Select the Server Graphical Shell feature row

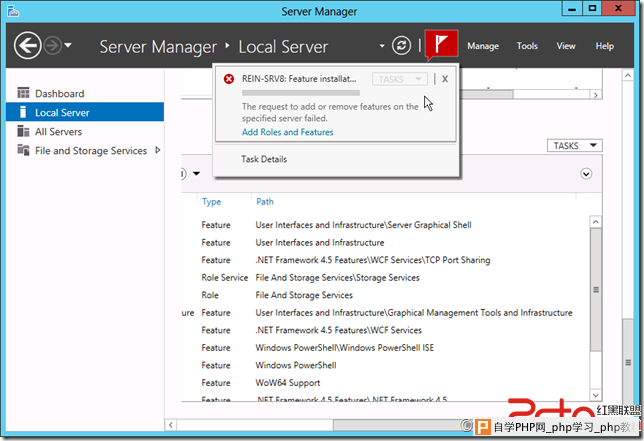(385, 225)
